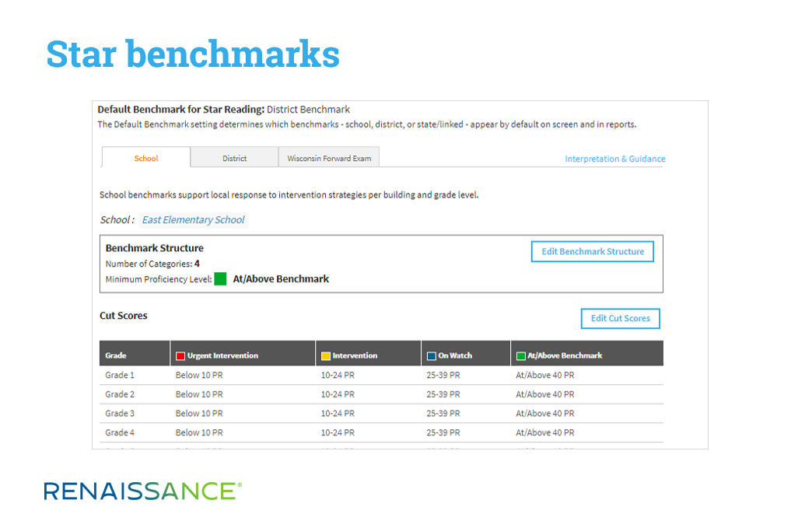Open the District tab

click(234, 158)
